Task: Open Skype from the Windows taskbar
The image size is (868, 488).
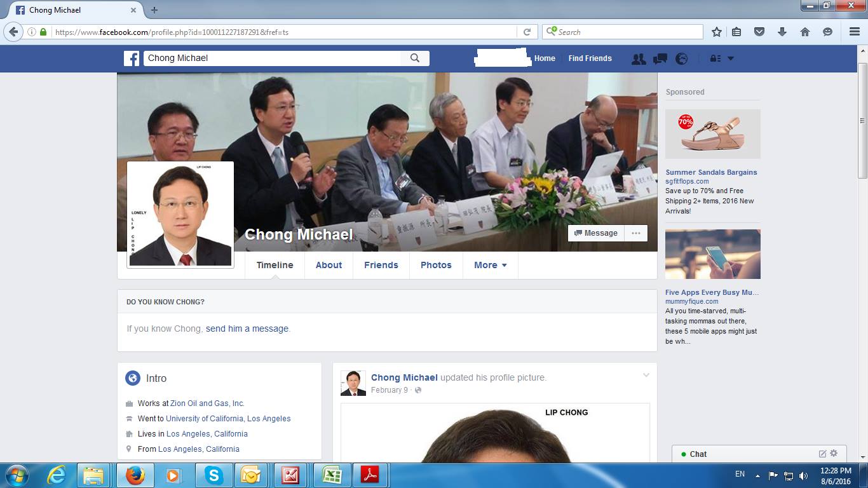Action: tap(214, 475)
